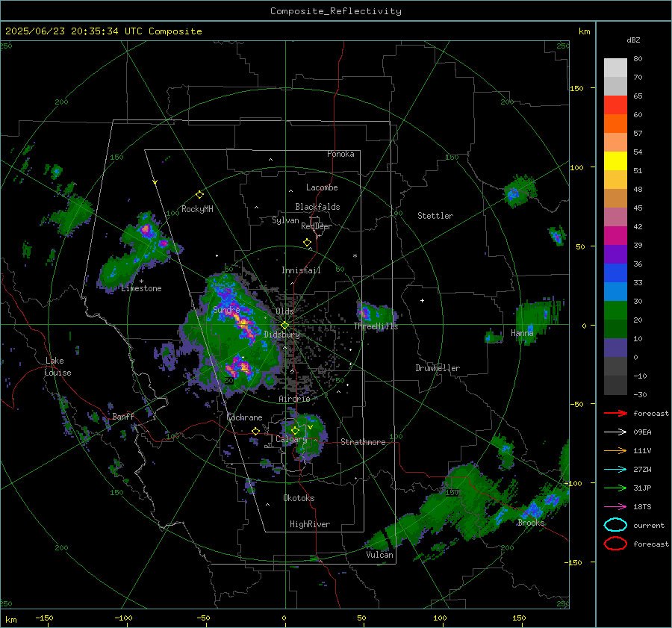Click the Stettler town label
The height and width of the screenshot is (628, 672).
click(x=435, y=216)
